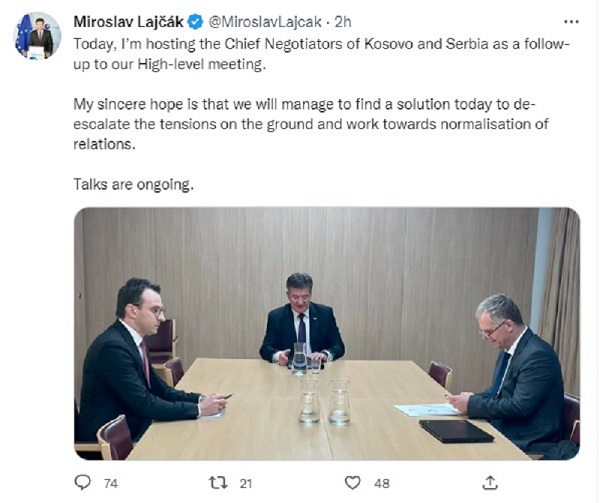The height and width of the screenshot is (503, 600).
Task: Click the 'Talks are ongoing.' text
Action: [134, 184]
